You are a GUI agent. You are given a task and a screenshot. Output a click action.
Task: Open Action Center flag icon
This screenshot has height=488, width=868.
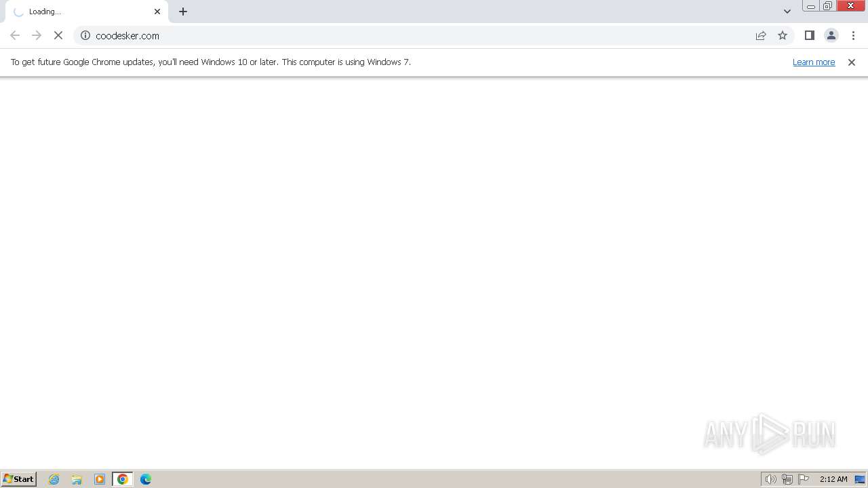804,479
